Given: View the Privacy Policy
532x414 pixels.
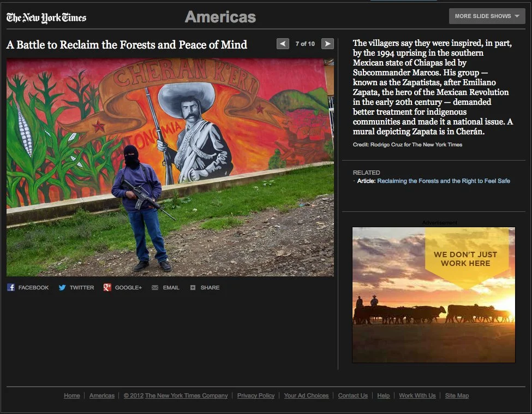Looking at the screenshot, I should click(x=255, y=395).
